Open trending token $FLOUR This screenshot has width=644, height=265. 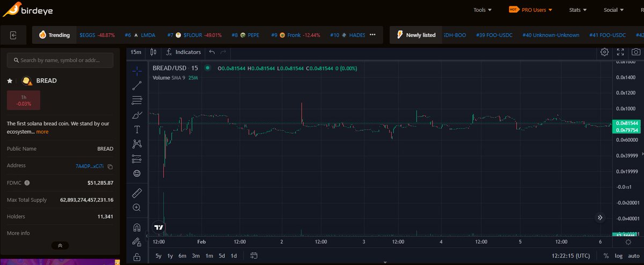[194, 35]
